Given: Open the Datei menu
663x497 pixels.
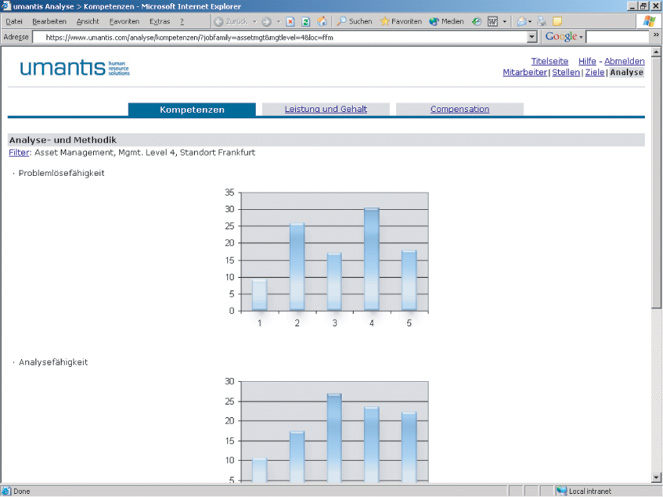Looking at the screenshot, I should [x=14, y=21].
